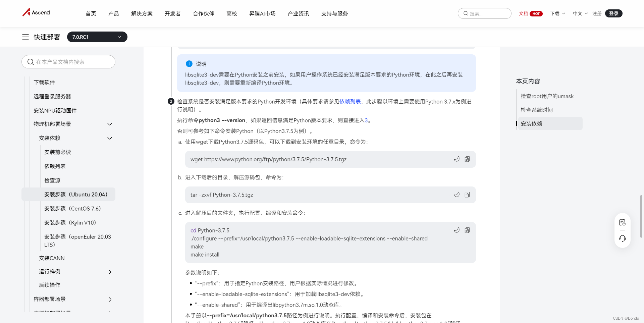Open the customer service headset icon

pyautogui.click(x=623, y=238)
